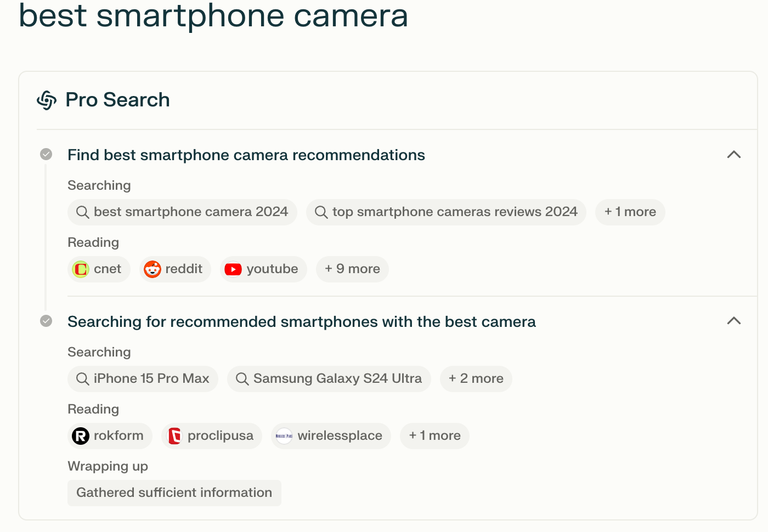Click the youtube play favicon
Screen dimensions: 768x532
click(233, 269)
